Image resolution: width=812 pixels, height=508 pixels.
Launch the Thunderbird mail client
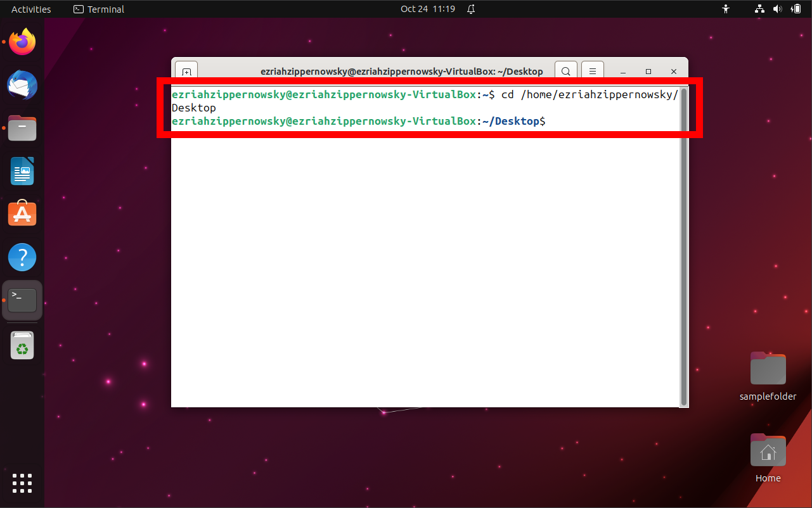point(22,85)
